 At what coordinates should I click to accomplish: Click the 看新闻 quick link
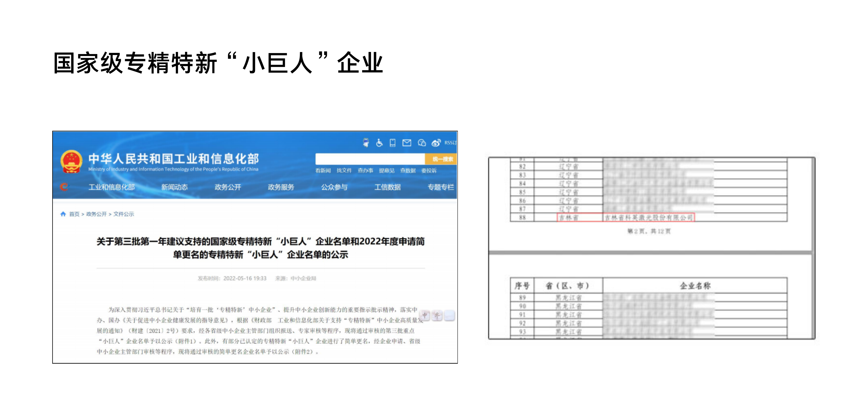323,171
